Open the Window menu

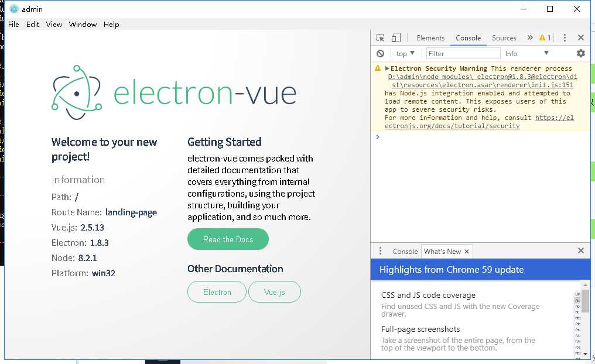(83, 24)
